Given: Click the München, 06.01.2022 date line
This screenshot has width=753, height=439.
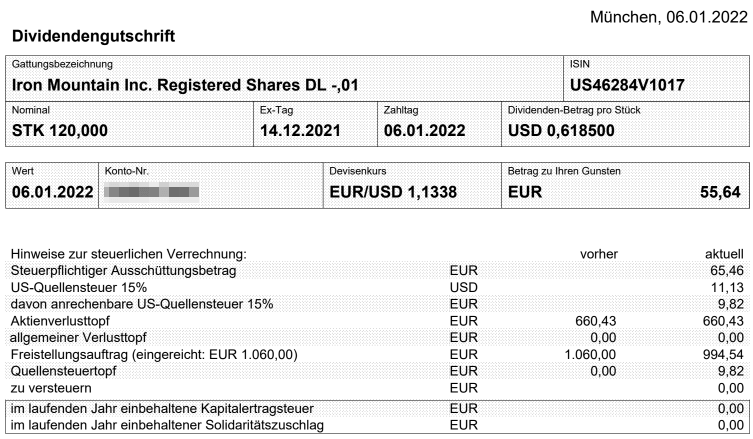Looking at the screenshot, I should click(x=669, y=17).
